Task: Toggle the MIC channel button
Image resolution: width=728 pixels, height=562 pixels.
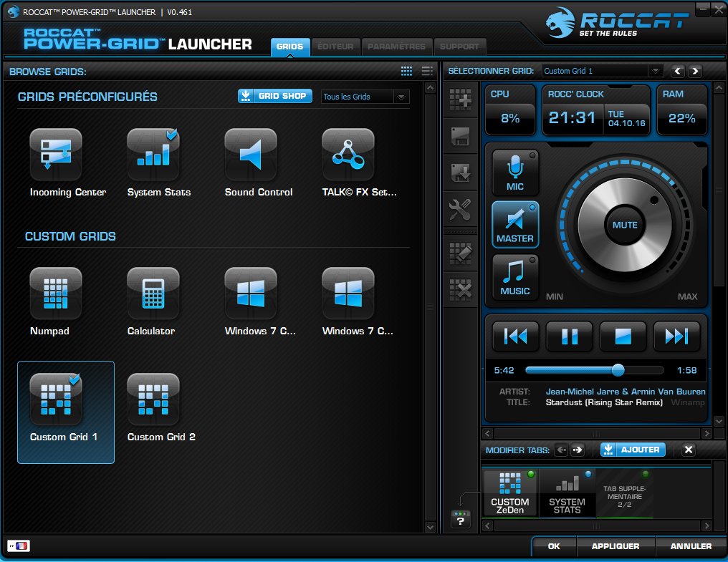Action: 514,173
